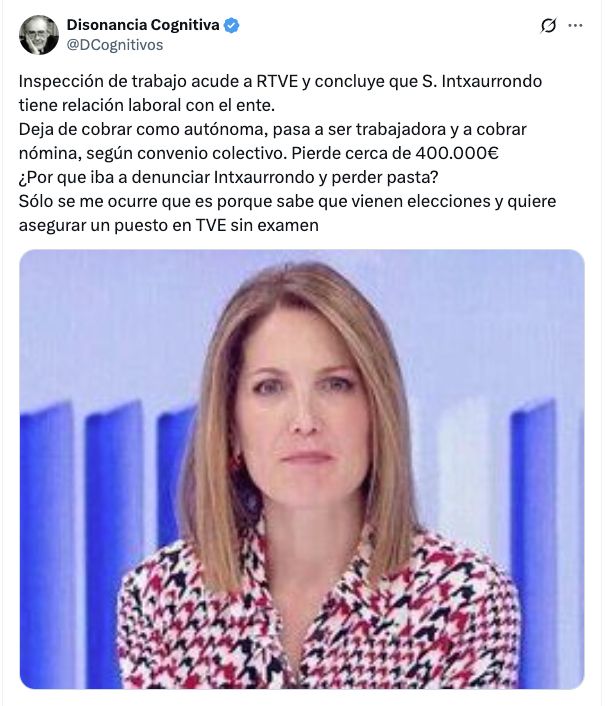The image size is (605, 706).
Task: Open the @DCognitivos handle link
Action: 115,45
